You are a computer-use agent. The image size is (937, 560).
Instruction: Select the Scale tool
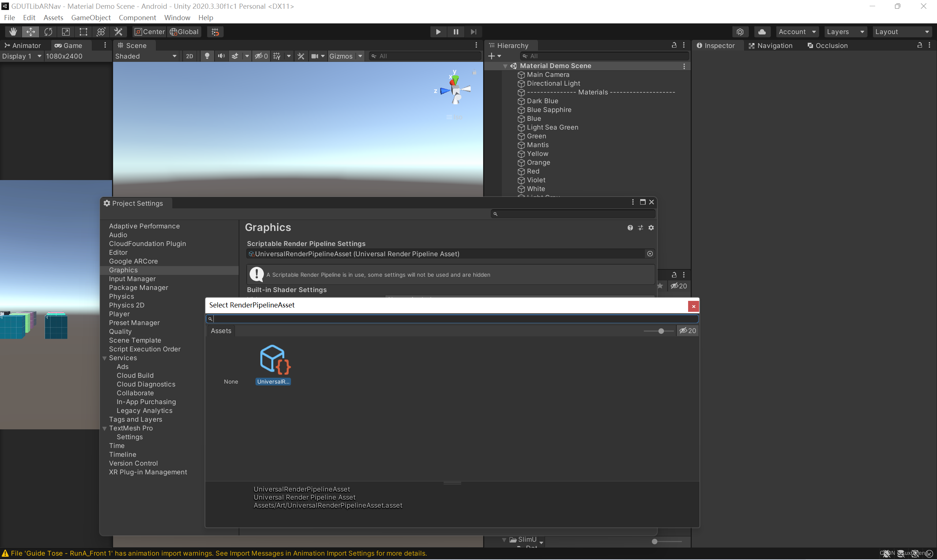66,32
